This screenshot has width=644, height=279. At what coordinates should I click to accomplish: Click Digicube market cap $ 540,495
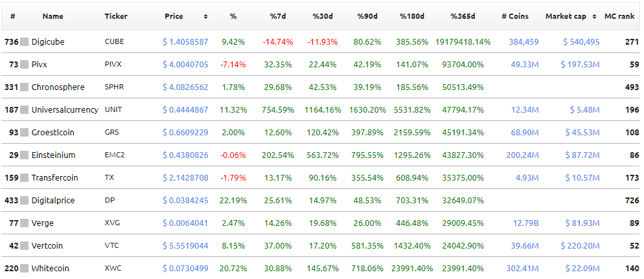coord(581,42)
